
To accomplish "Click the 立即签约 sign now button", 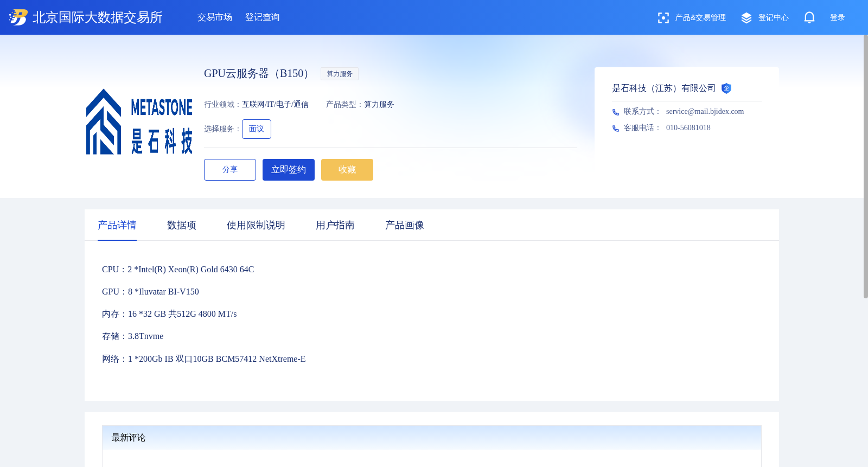I will [x=289, y=170].
